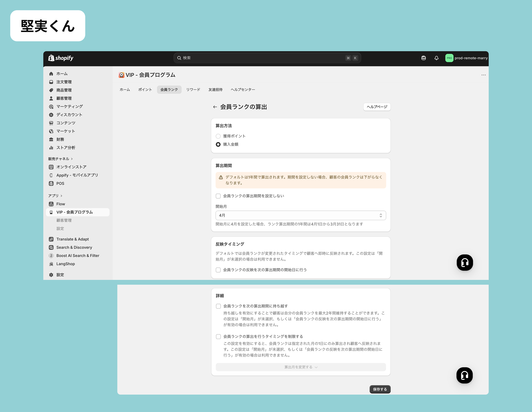The height and width of the screenshot is (412, 532).
Task: Click the back arrow beside 会員ランクの算出
Action: (215, 107)
